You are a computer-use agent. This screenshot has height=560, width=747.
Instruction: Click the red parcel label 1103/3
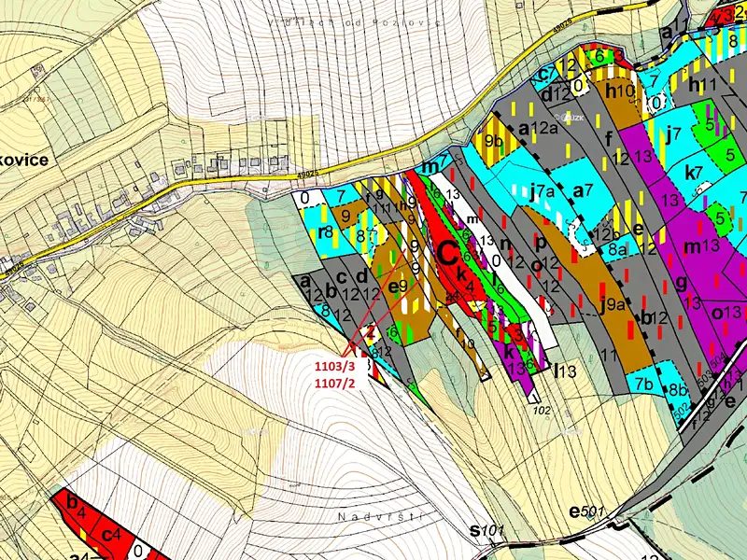[334, 366]
